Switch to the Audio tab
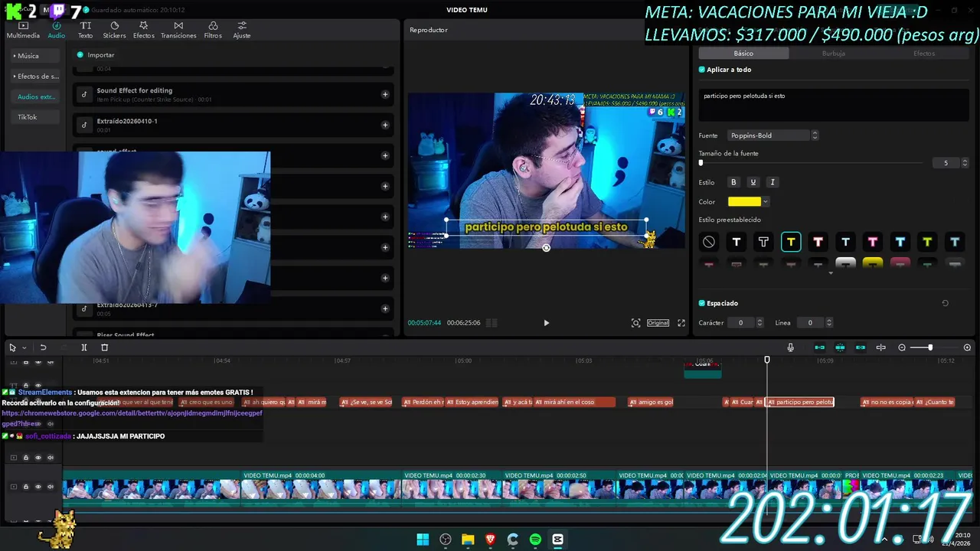Screen dimensions: 980x551 57,30
